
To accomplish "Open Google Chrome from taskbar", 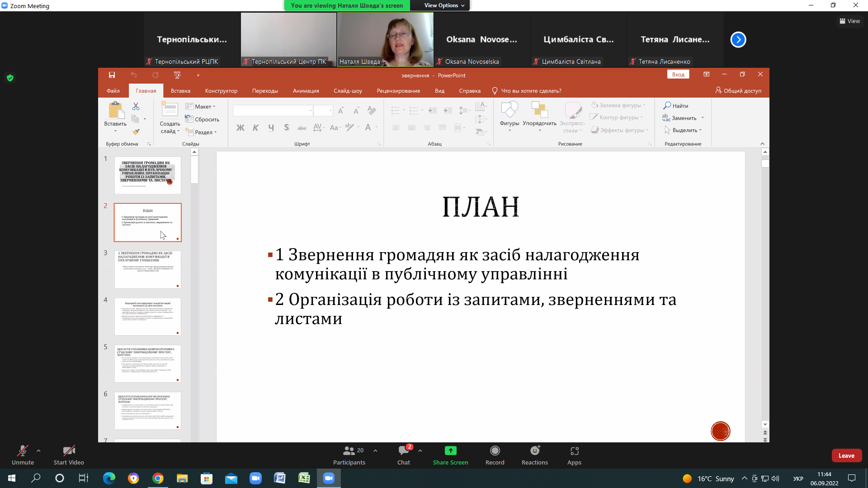I will 158,478.
